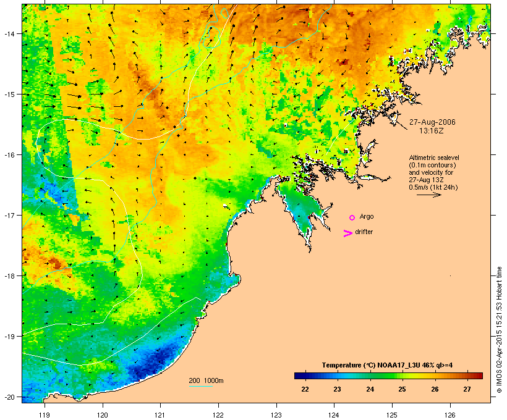Click the latitude axis label -14

[x=9, y=33]
